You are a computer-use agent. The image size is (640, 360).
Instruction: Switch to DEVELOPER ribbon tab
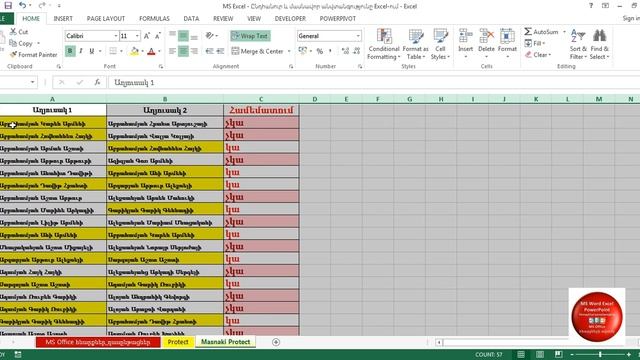[290, 19]
